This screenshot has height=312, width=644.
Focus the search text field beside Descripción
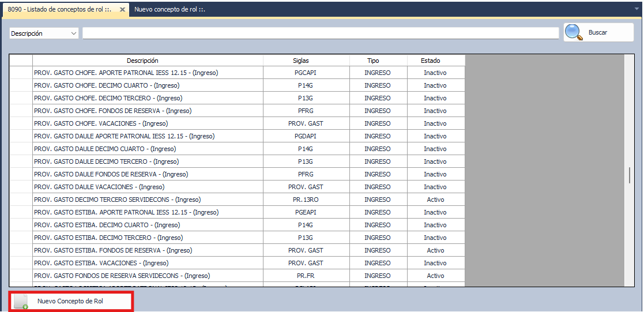click(321, 33)
